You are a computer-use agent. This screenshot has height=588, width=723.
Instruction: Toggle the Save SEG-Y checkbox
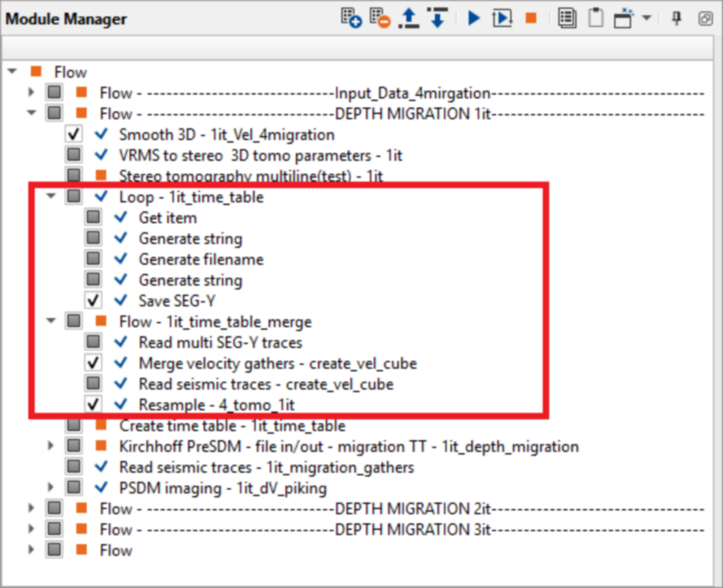pos(93,300)
